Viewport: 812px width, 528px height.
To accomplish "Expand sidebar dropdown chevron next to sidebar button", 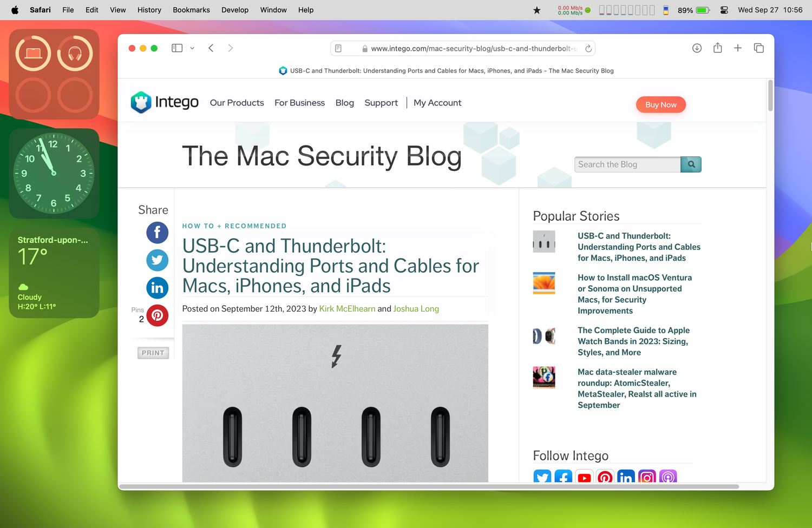I will pos(192,48).
